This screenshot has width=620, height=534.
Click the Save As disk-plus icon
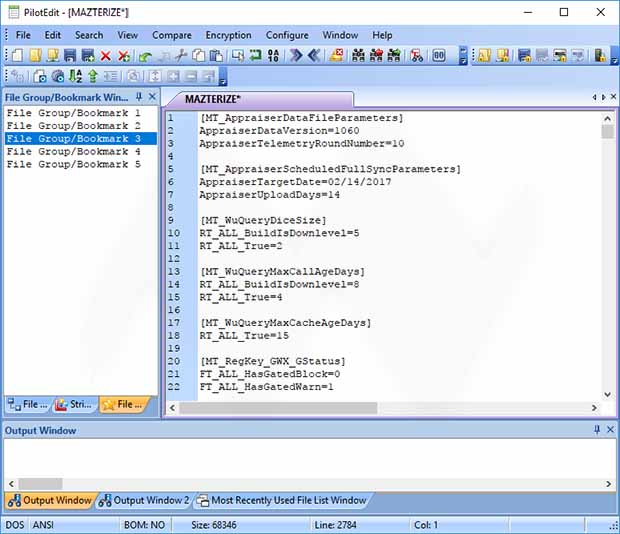(x=88, y=55)
